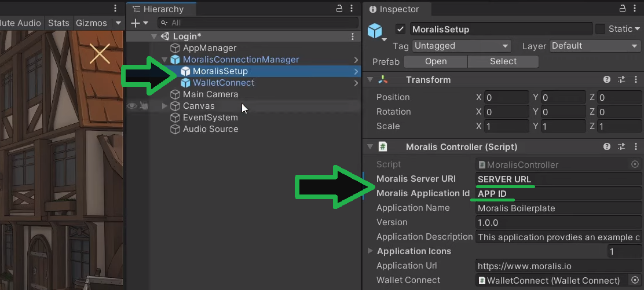Edit the Rotation Y field
The width and height of the screenshot is (644, 290).
tap(563, 112)
